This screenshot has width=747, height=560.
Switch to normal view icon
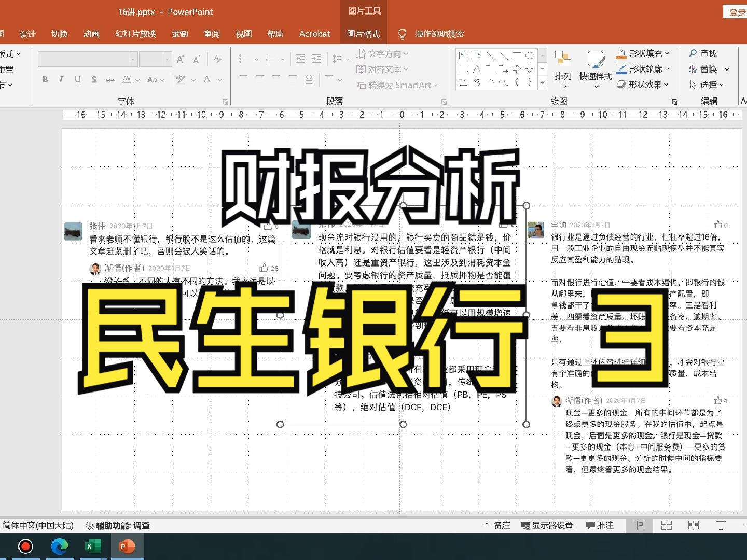tap(640, 525)
